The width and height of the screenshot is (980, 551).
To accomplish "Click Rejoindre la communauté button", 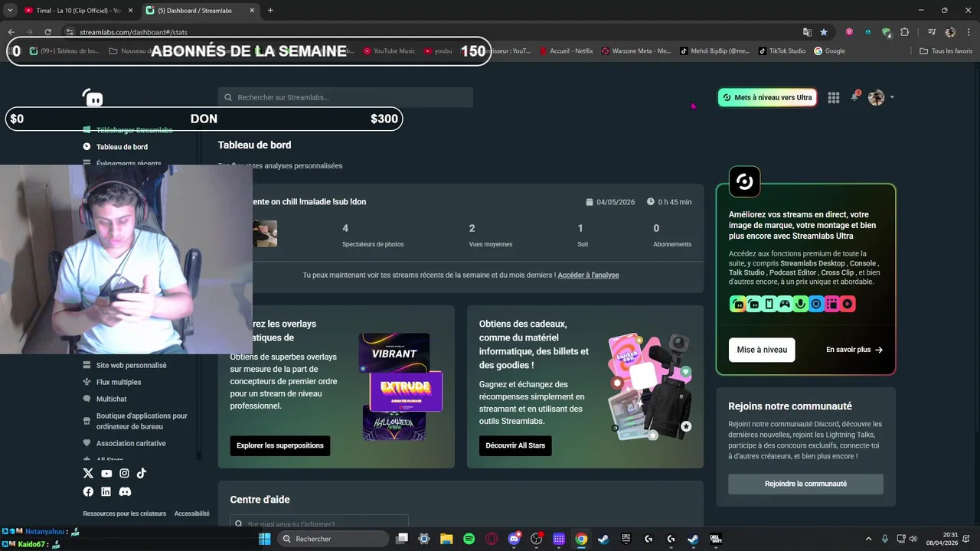I will (x=805, y=484).
